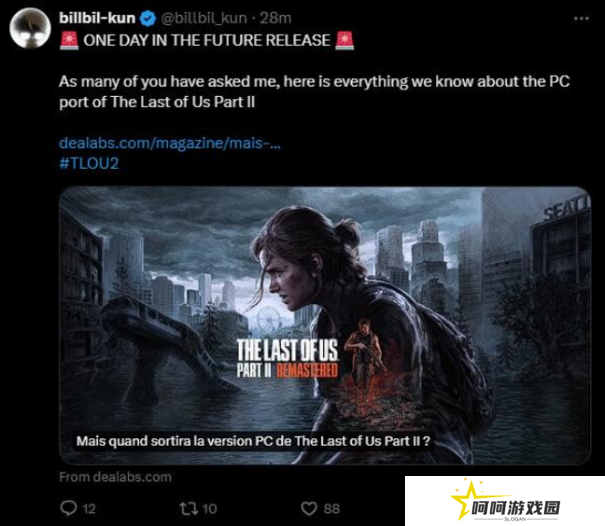Click the like count 88

click(x=332, y=509)
